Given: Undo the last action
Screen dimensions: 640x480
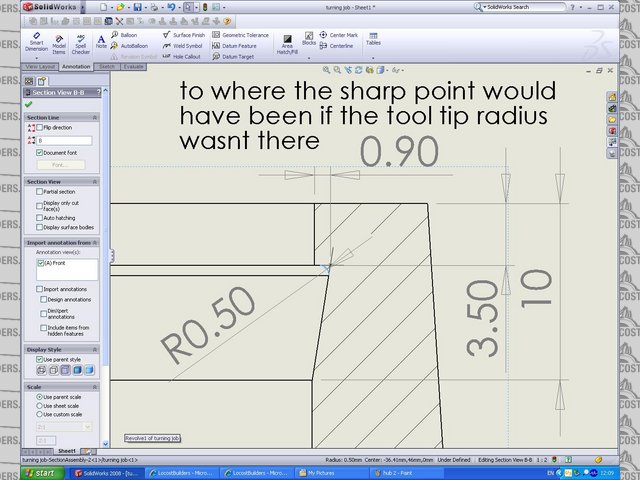Looking at the screenshot, I should (171, 7).
